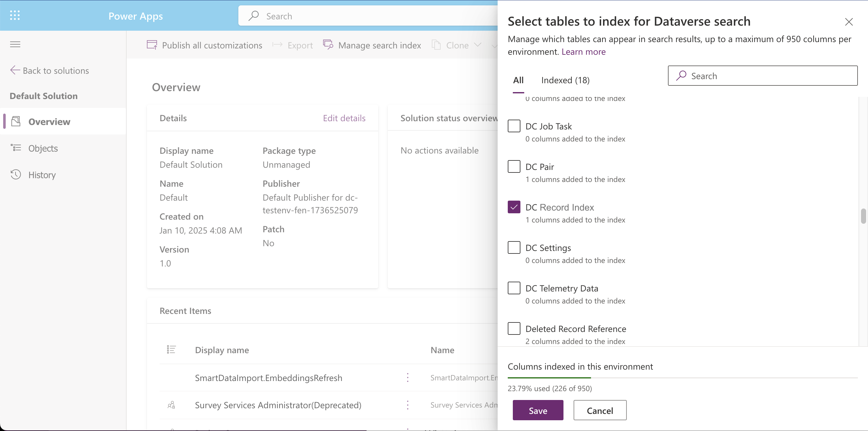Open the Learn more link
The height and width of the screenshot is (431, 868).
(x=583, y=52)
